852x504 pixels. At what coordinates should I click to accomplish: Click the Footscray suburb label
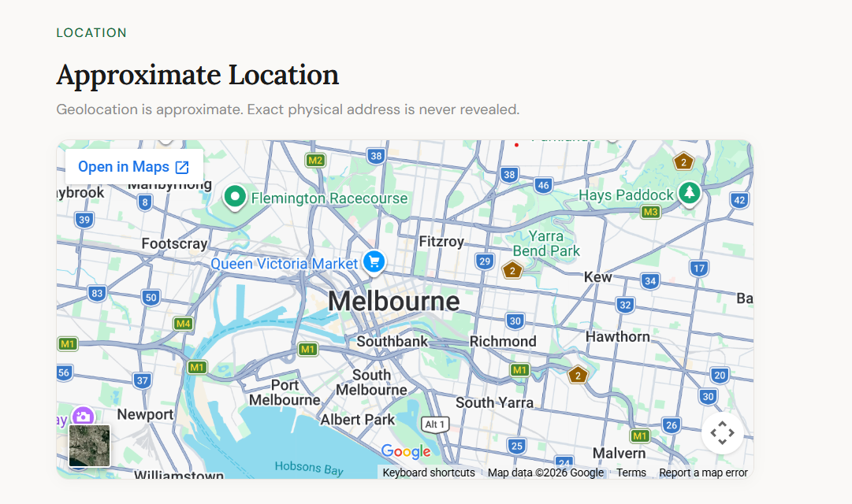174,244
